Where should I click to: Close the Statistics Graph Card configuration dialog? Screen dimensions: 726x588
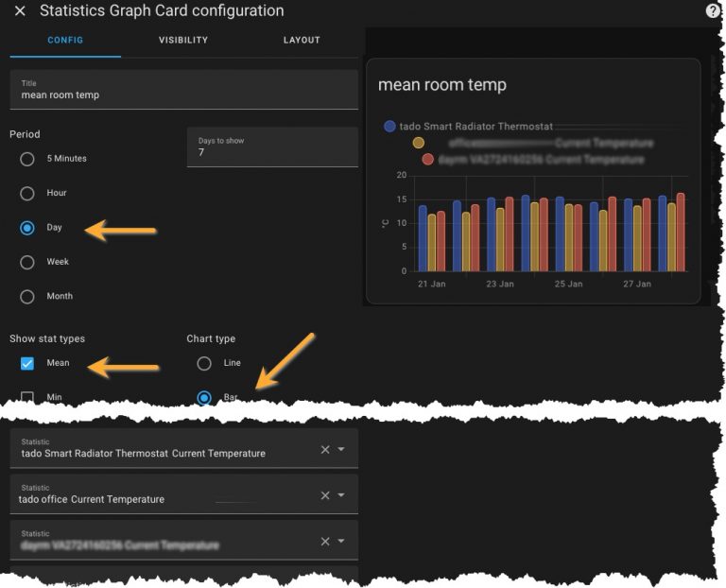(20, 11)
